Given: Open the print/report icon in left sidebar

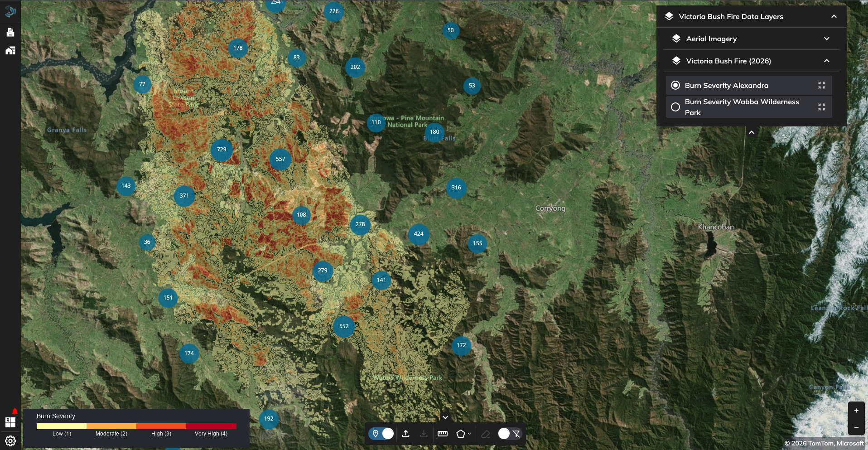Looking at the screenshot, I should [x=10, y=32].
